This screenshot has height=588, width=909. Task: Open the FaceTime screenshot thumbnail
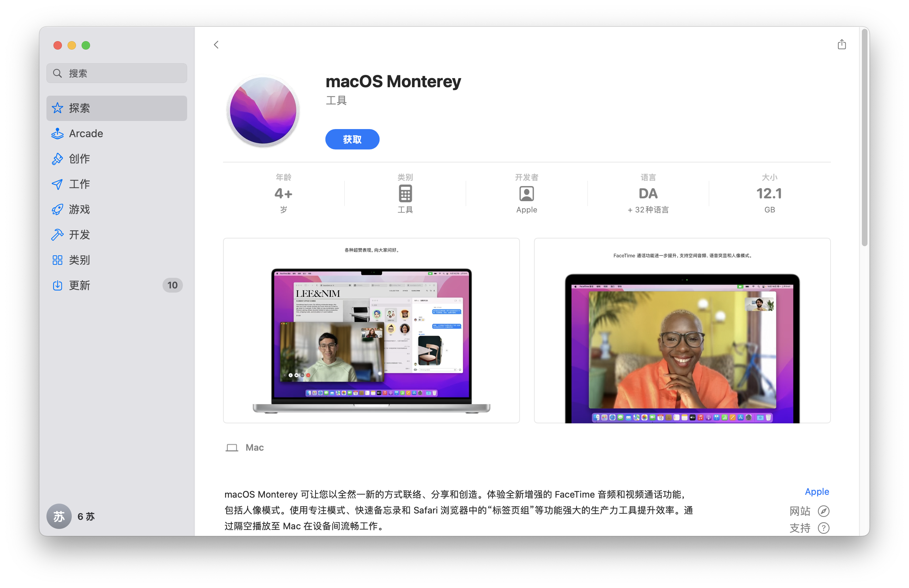682,331
